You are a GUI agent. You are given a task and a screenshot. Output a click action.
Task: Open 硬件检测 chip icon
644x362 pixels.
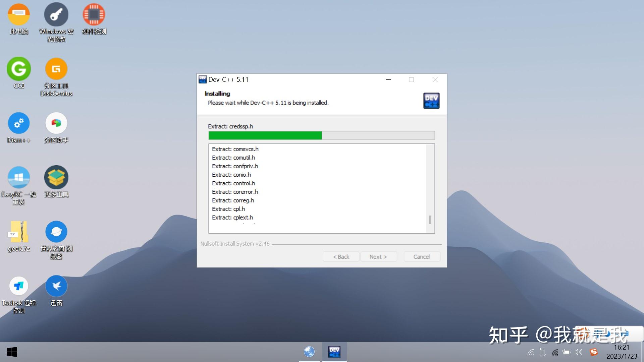click(x=94, y=15)
